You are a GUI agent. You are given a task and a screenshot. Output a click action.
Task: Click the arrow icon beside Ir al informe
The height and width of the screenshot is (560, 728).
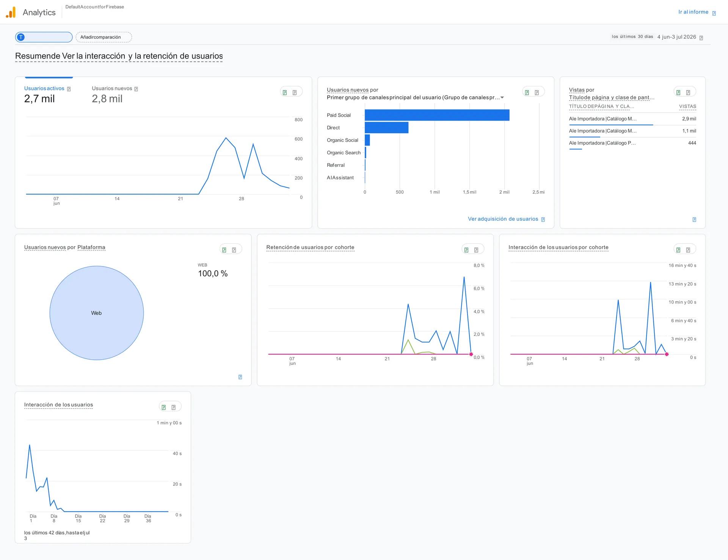tap(714, 13)
